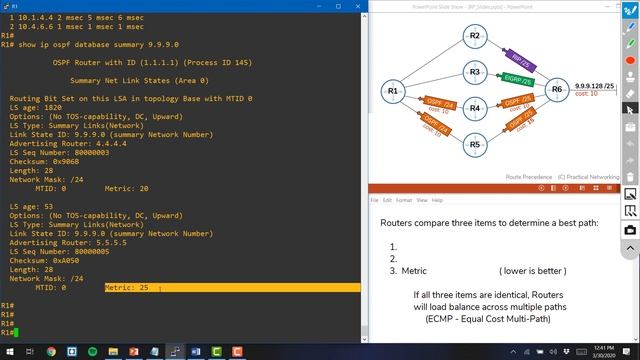Open volume control in system tray

553,352
